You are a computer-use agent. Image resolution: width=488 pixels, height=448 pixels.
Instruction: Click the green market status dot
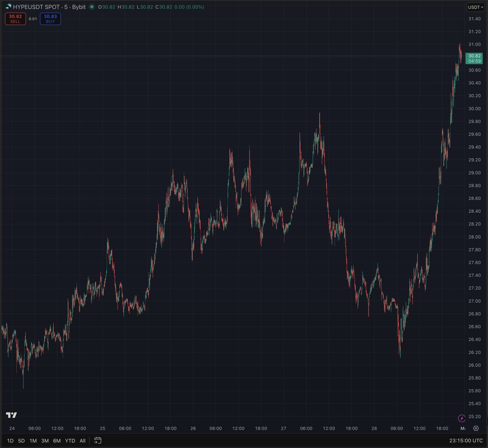point(92,7)
